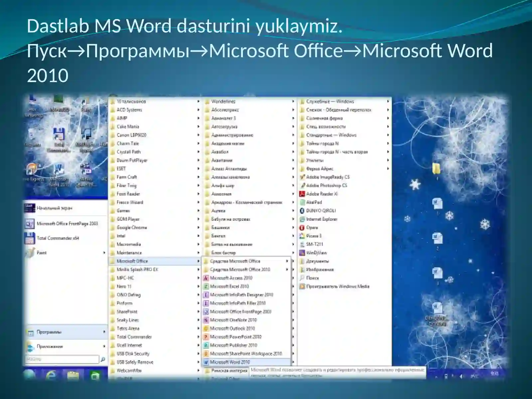This screenshot has width=532, height=399.
Task: Expand the Стандартные — Windows arrow
Action: [x=388, y=135]
